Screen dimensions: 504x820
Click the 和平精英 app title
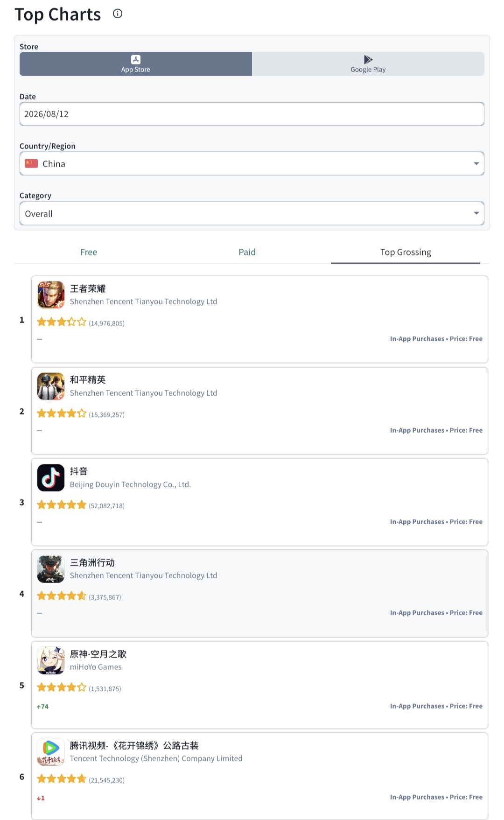pos(88,379)
